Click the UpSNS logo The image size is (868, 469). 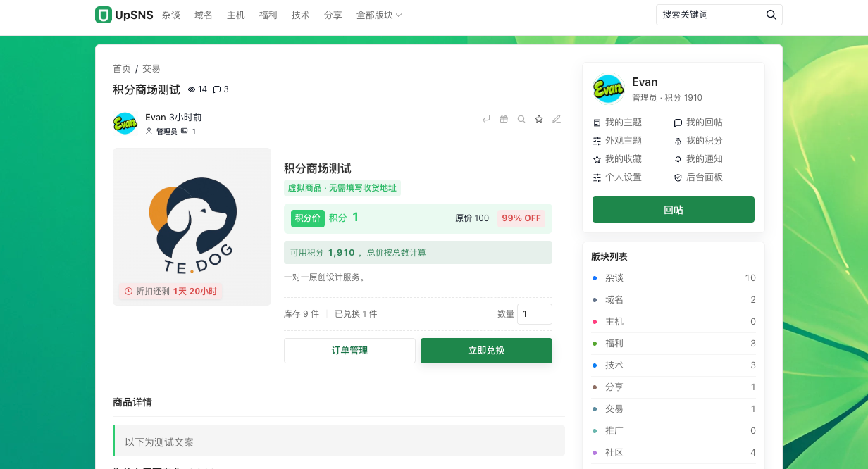(124, 15)
